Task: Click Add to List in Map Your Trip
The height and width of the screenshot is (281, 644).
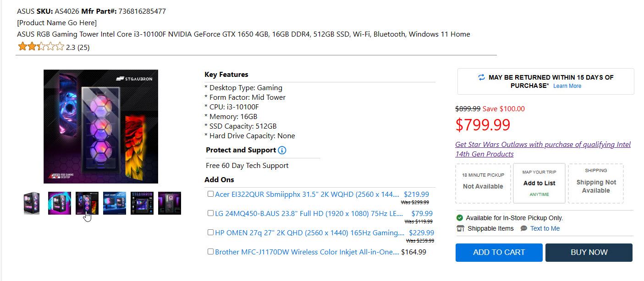Action: pyautogui.click(x=539, y=183)
